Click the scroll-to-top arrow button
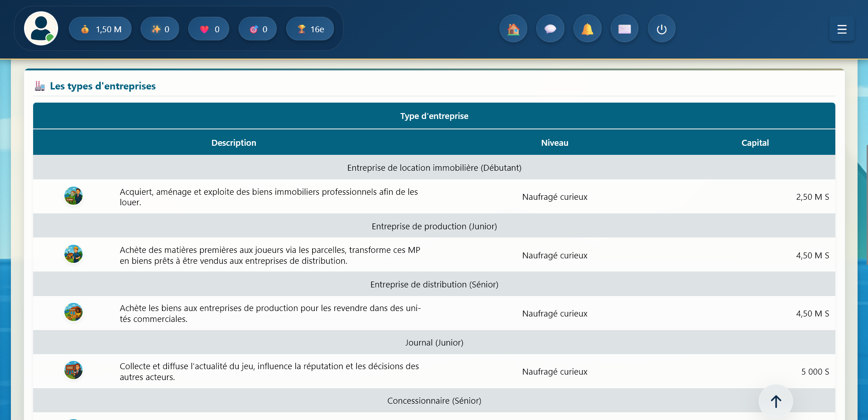Image resolution: width=868 pixels, height=420 pixels. tap(775, 401)
